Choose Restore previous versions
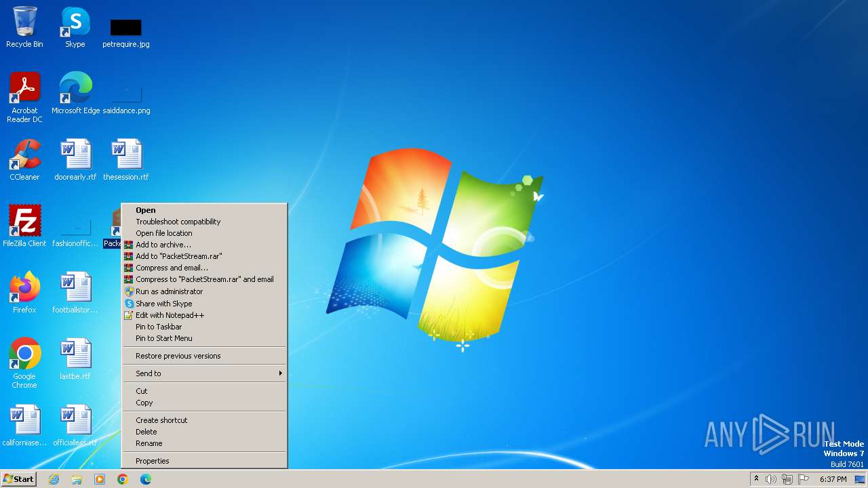The image size is (868, 488). 204,356
